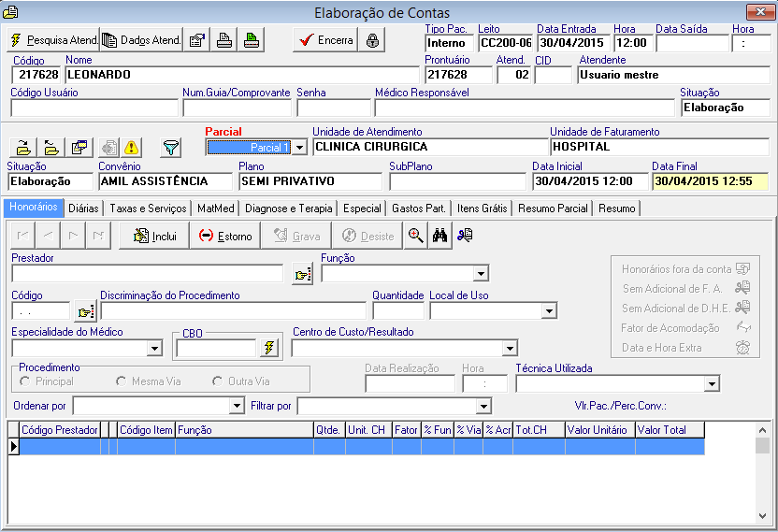Click the yellow warning triangle icon
This screenshot has width=778, height=532.
pos(131,148)
